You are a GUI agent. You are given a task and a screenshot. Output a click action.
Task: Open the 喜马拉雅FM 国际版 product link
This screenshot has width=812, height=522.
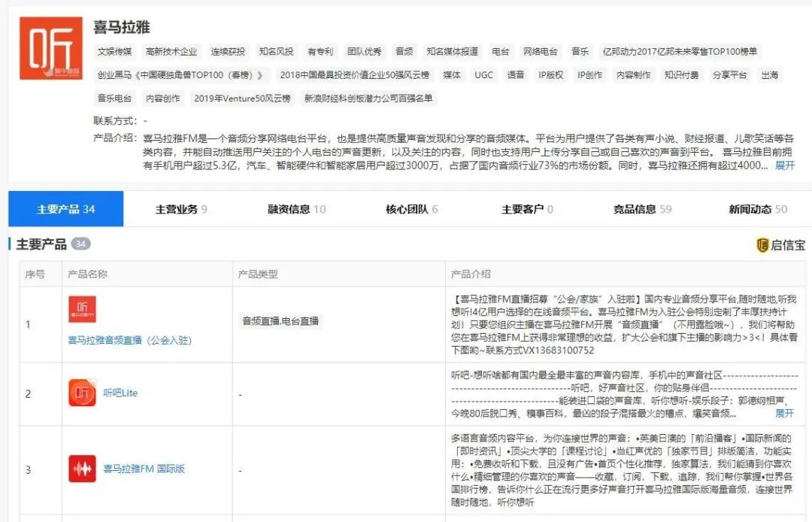[144, 469]
